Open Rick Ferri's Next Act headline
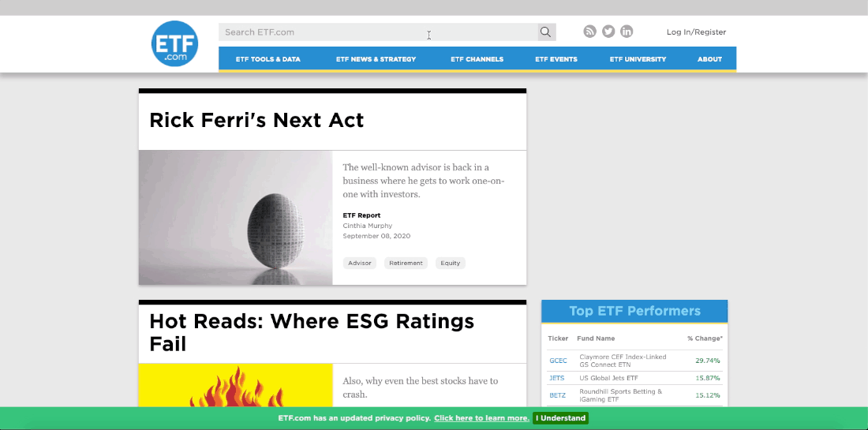Viewport: 868px width, 430px height. pyautogui.click(x=257, y=120)
